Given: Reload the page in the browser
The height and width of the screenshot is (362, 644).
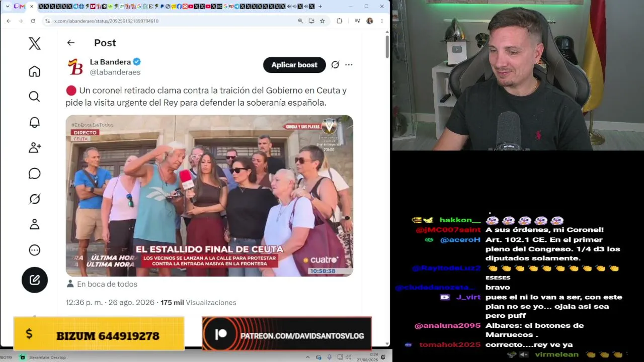Looking at the screenshot, I should (33, 21).
